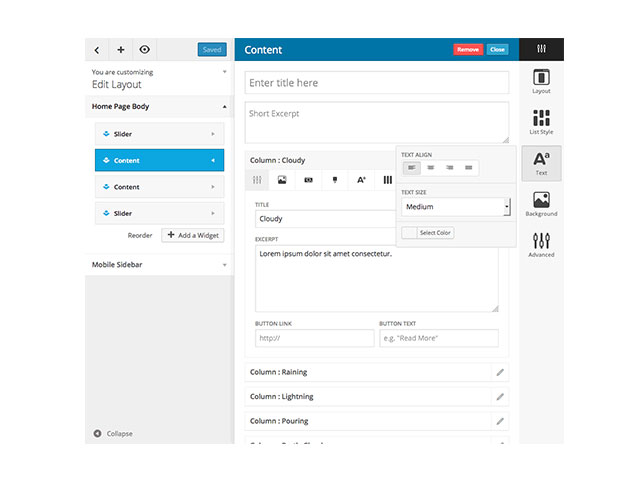640x480 pixels.
Task: Set text alignment to justify
Action: [468, 168]
